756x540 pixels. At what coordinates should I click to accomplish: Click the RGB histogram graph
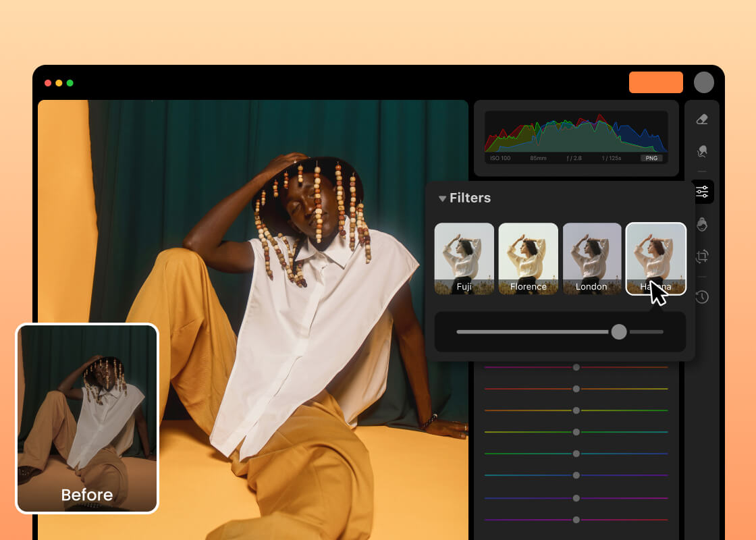(x=576, y=132)
